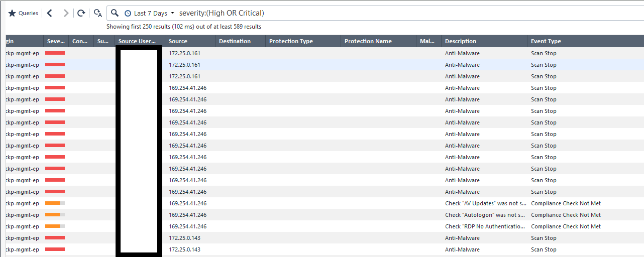
Task: Sort by the Event Type column header
Action: coord(585,41)
